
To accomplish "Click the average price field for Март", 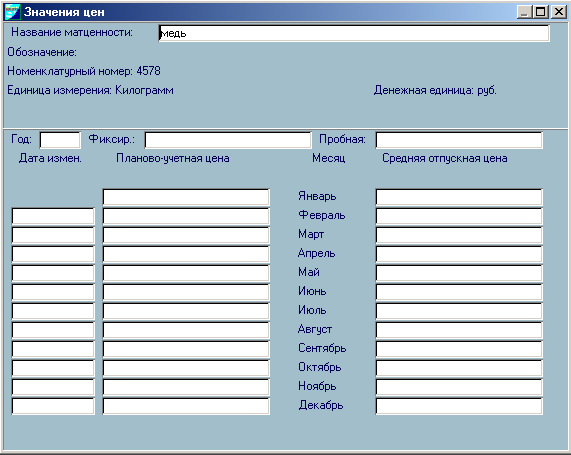I will [x=459, y=235].
